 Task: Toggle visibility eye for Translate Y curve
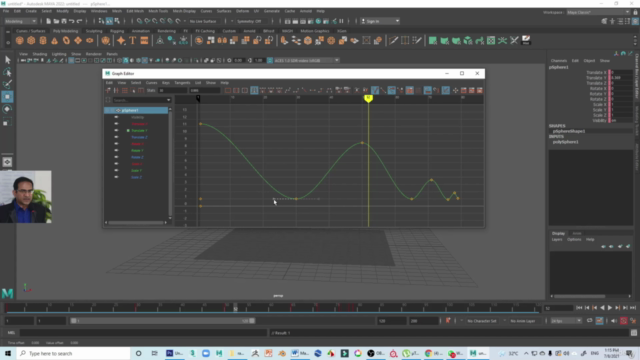coord(116,130)
